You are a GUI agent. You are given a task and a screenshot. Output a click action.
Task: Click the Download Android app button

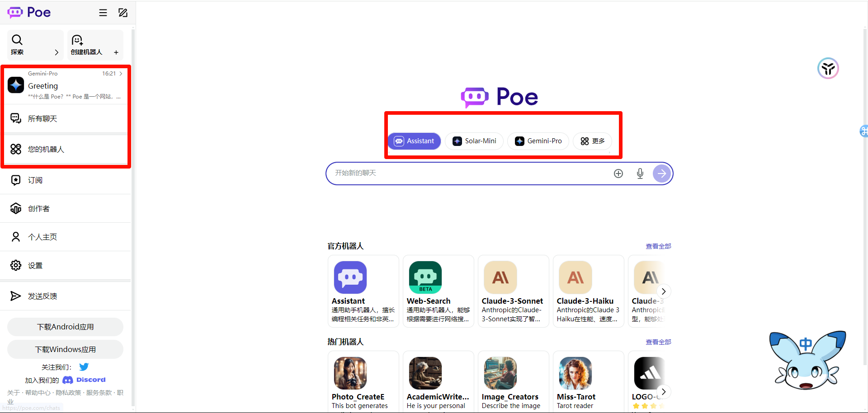pyautogui.click(x=65, y=327)
